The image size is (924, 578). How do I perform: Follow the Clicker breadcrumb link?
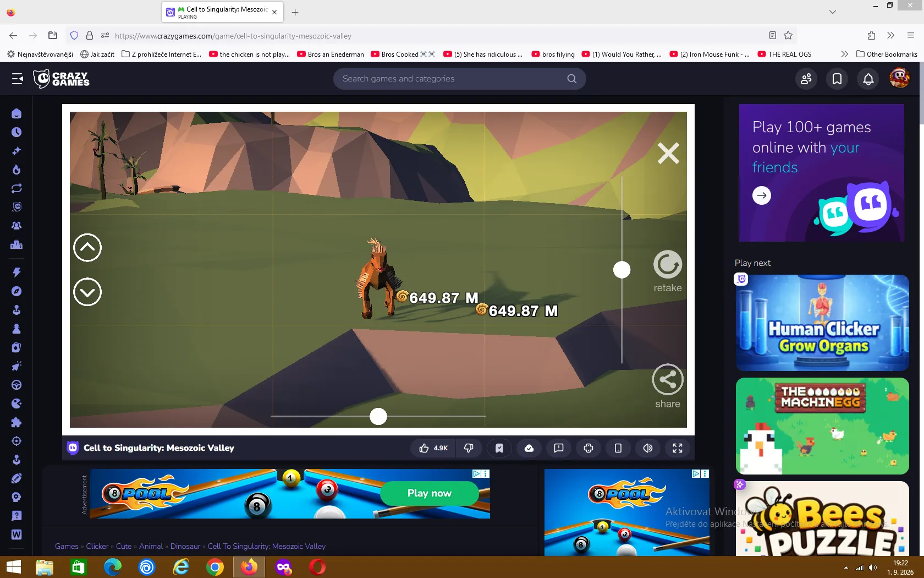(97, 546)
